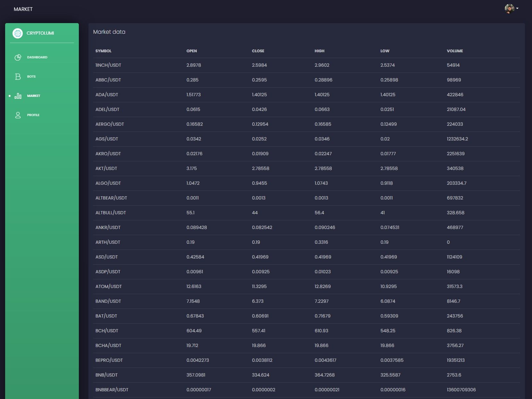Select the BAT/USDT symbol cell
The image size is (532, 399).
tap(106, 316)
